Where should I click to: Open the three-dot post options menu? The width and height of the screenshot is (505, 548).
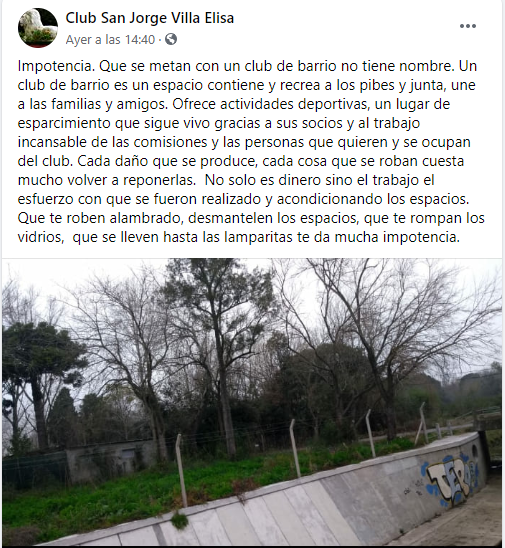coord(468,26)
